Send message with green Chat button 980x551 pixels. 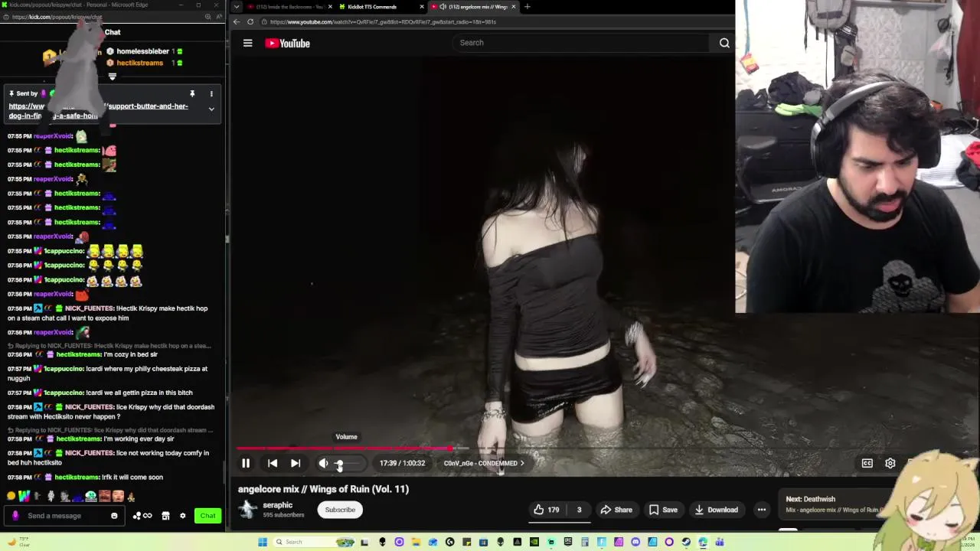point(207,516)
